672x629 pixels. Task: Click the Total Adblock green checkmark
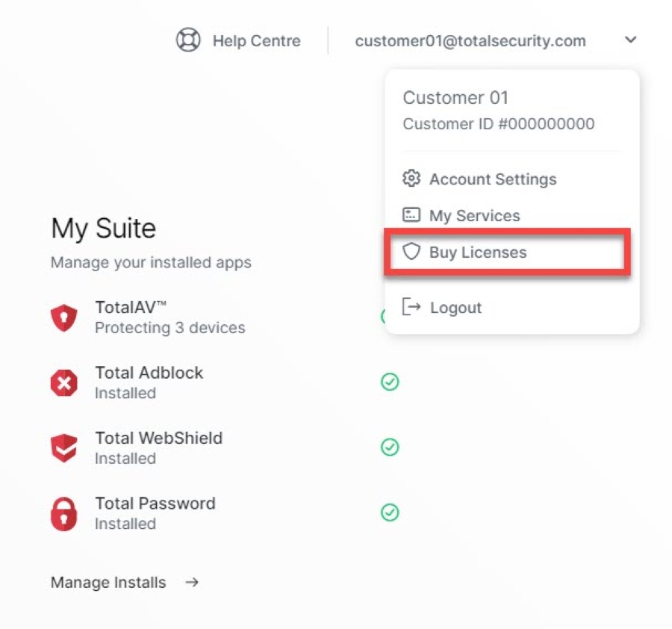coord(390,382)
